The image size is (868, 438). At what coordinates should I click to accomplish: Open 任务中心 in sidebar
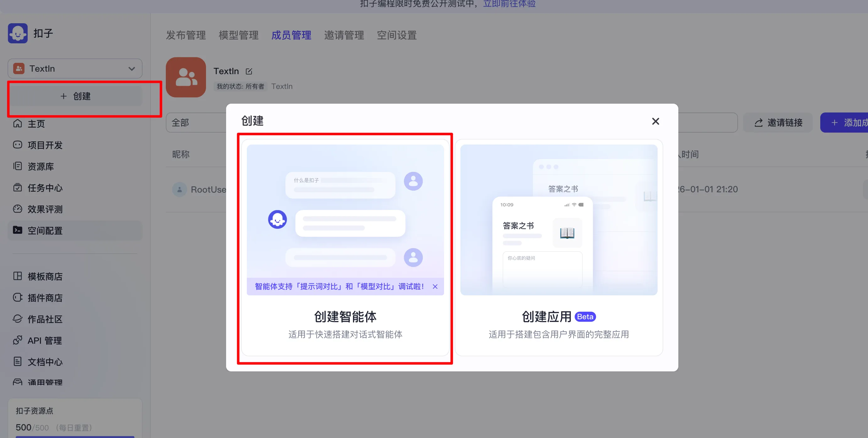pyautogui.click(x=75, y=188)
